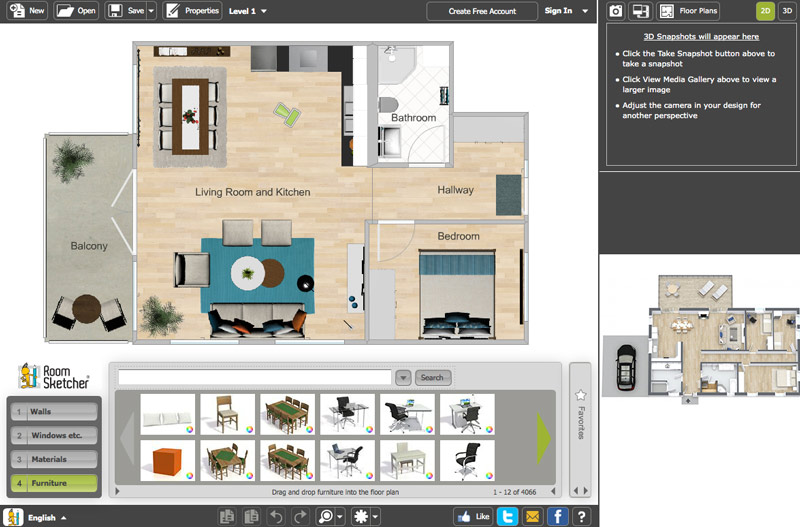This screenshot has width=800, height=527.
Task: Click the email envelope icon
Action: coord(532,516)
